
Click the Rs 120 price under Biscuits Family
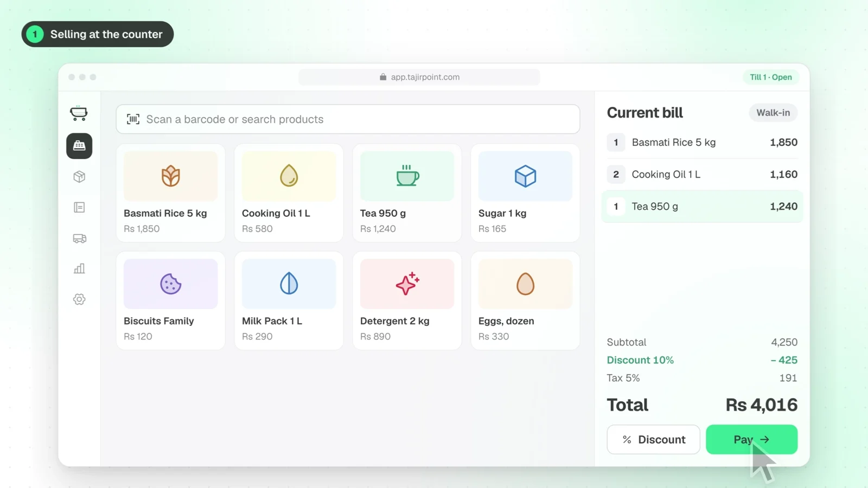coord(138,336)
